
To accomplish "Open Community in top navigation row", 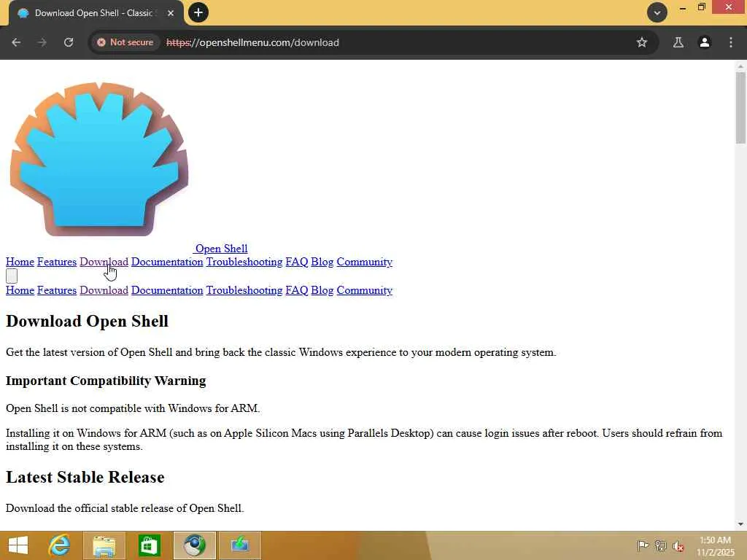I will pyautogui.click(x=365, y=262).
